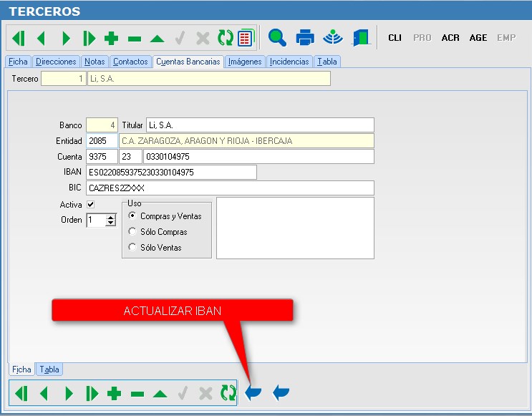This screenshot has height=416, width=532.
Task: Click the IBAN input field
Action: pyautogui.click(x=171, y=172)
